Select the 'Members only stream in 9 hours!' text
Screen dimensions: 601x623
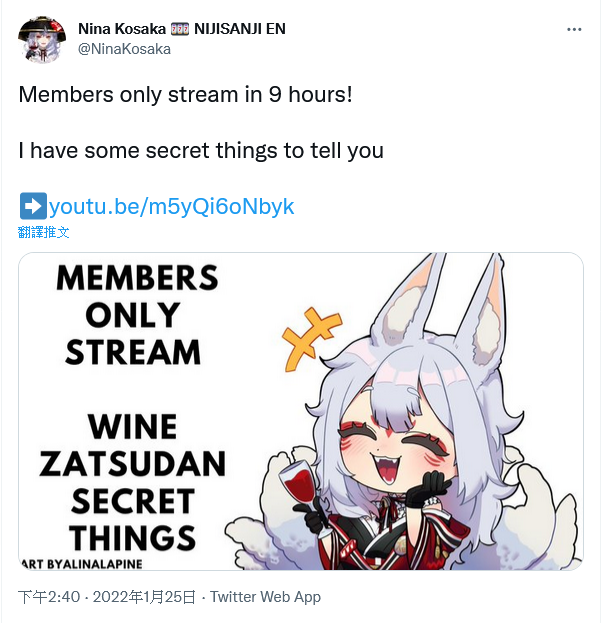186,95
